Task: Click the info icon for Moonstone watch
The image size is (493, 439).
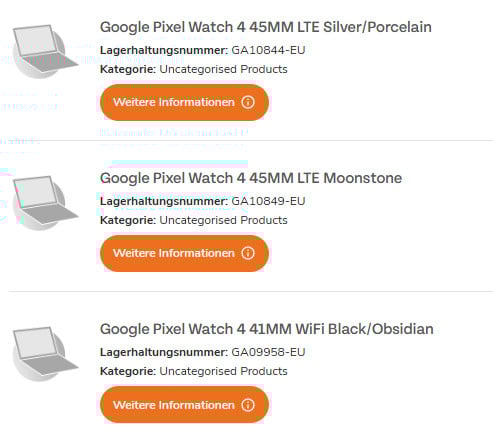Action: [248, 253]
